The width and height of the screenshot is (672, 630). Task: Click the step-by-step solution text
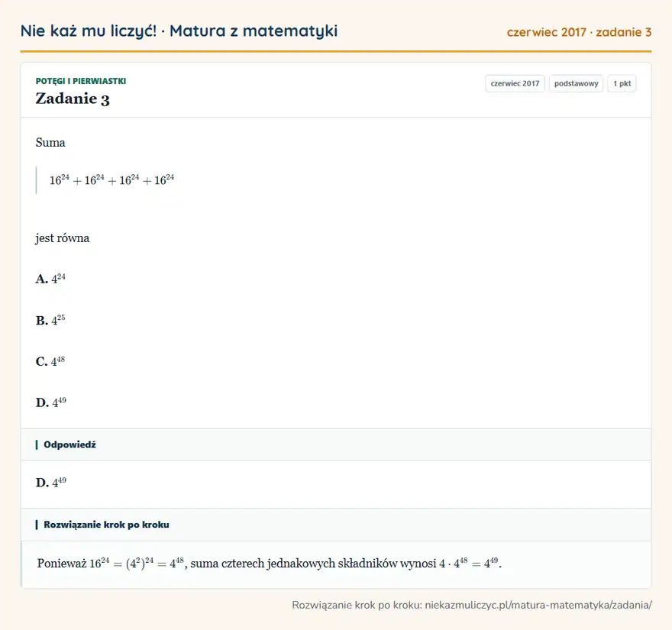[x=269, y=563]
